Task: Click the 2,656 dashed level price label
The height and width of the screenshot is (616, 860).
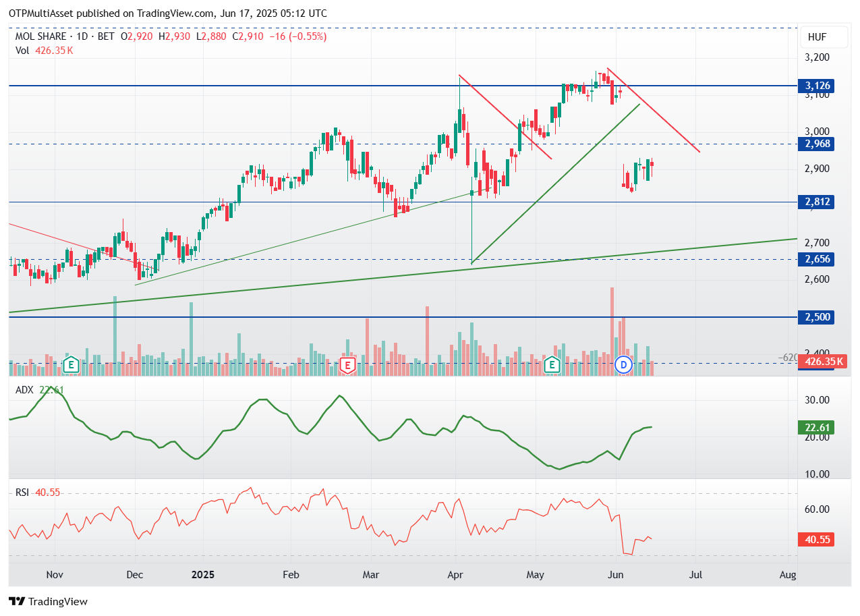Action: pyautogui.click(x=817, y=259)
